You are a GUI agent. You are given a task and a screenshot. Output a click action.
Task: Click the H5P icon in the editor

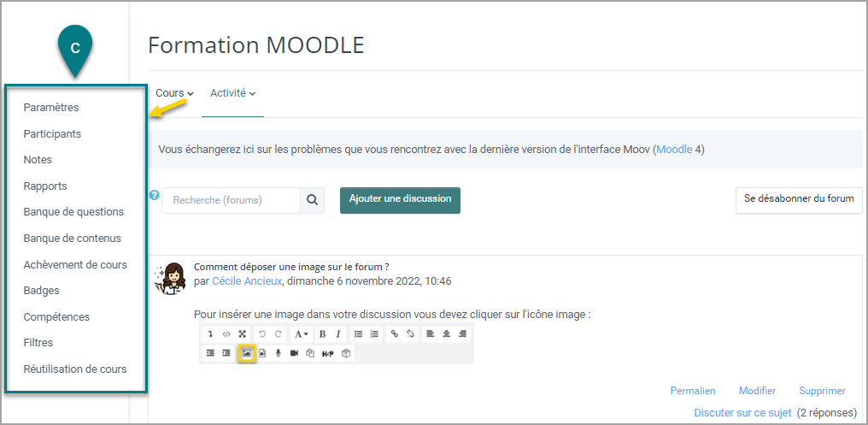328,353
